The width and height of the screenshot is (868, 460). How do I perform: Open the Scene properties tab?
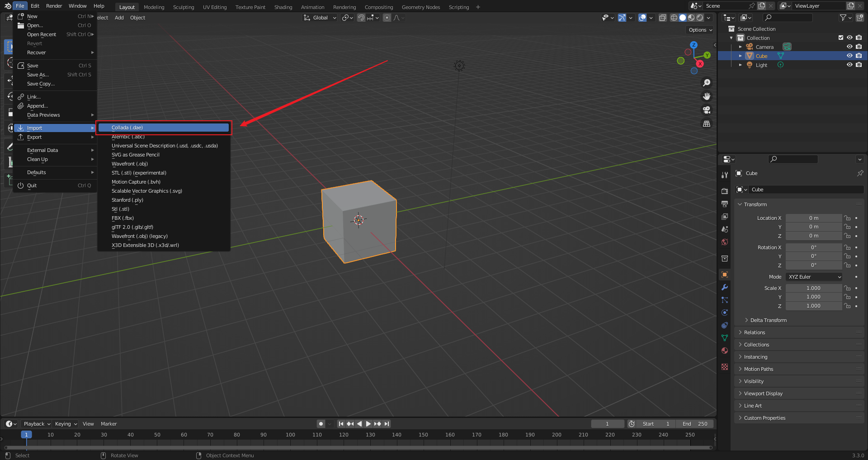[x=725, y=229]
